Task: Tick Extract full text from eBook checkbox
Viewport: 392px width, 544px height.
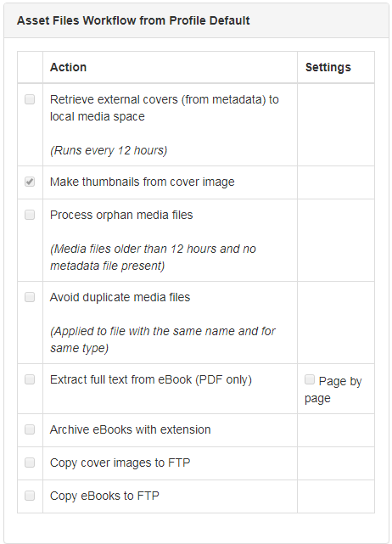Action: pyautogui.click(x=30, y=379)
